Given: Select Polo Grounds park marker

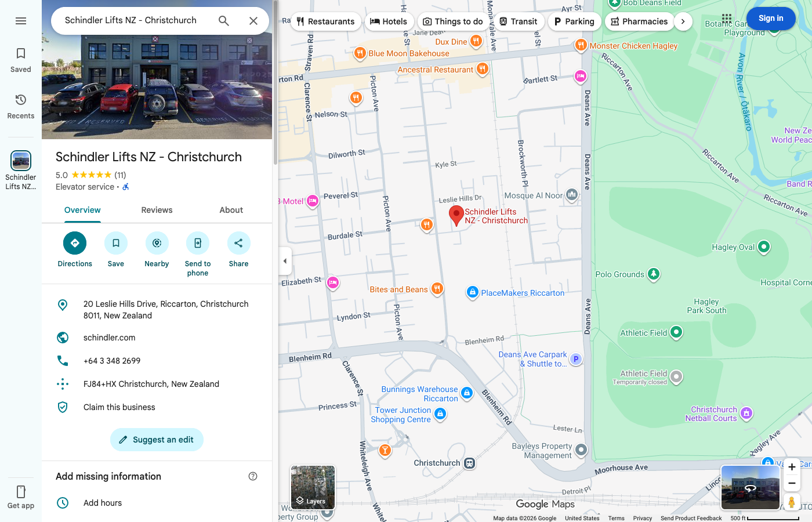Looking at the screenshot, I should click(x=654, y=274).
